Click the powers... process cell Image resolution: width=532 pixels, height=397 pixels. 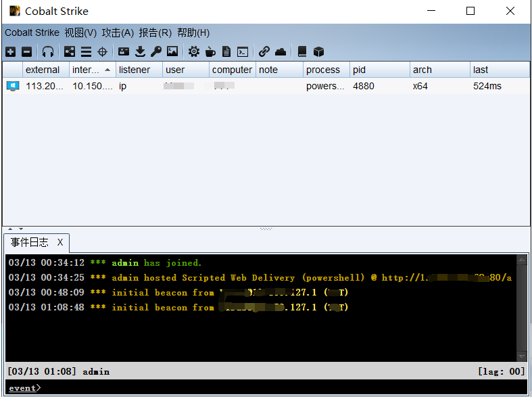pos(325,86)
